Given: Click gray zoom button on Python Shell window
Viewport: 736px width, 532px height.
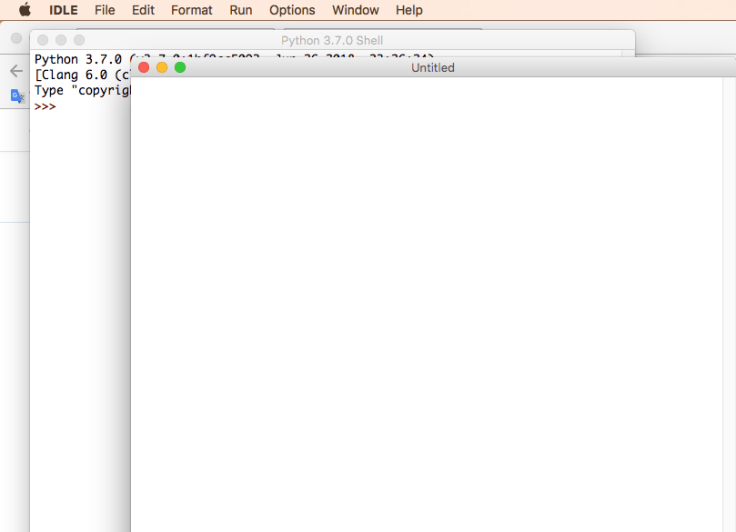Looking at the screenshot, I should [79, 40].
